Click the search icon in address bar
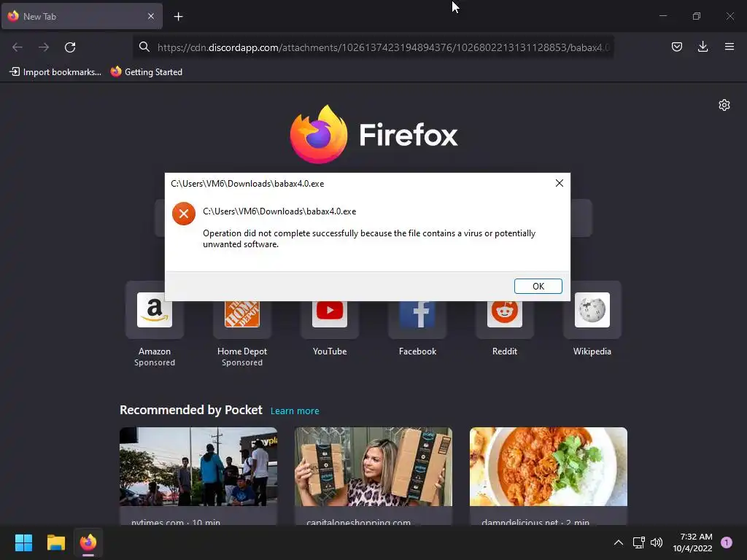The height and width of the screenshot is (560, 747). point(144,47)
